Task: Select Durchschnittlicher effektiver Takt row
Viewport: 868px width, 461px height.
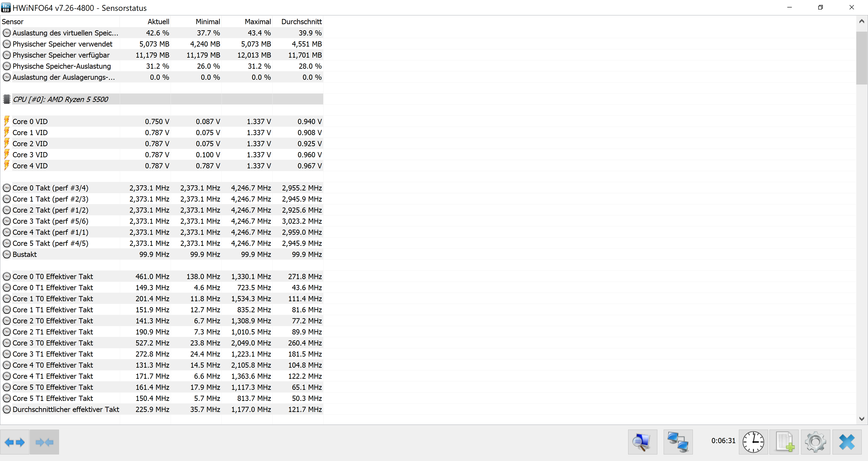Action: 66,409
